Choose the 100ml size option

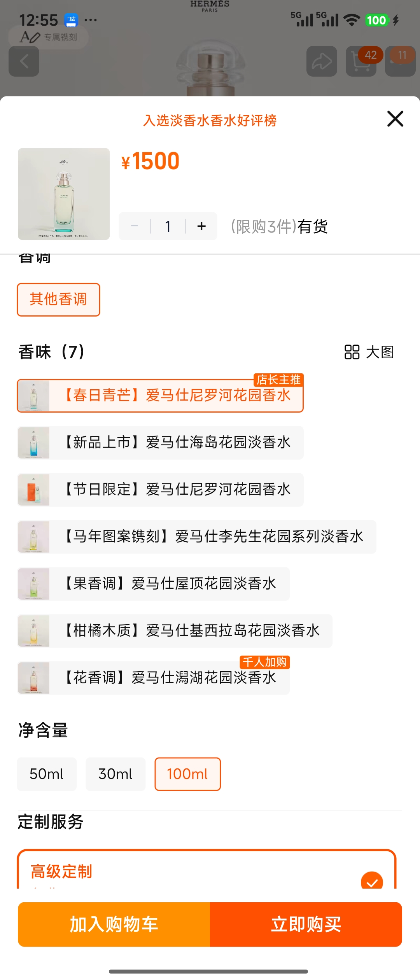187,774
